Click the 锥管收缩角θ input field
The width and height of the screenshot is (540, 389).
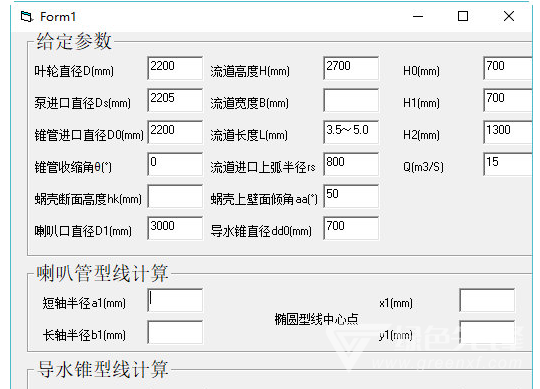[175, 164]
